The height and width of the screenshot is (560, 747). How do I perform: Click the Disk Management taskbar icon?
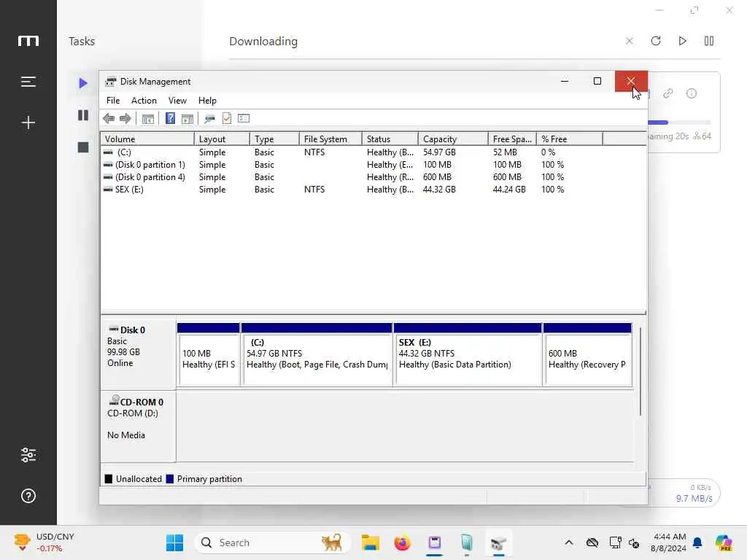498,542
